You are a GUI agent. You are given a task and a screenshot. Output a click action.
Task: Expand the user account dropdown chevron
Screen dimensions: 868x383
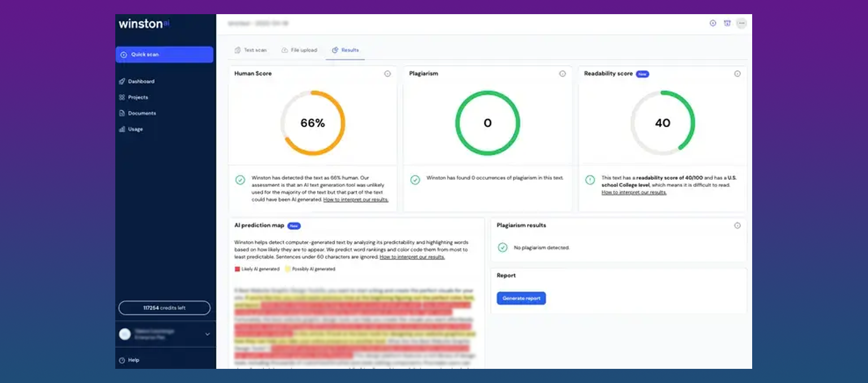[x=207, y=334]
